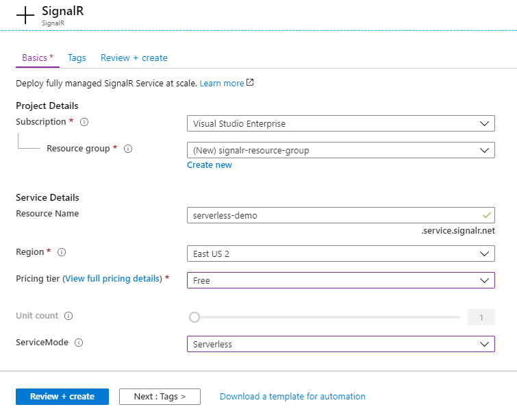The image size is (517, 420).
Task: Click the green checkmark in Resource Name field
Action: [487, 215]
